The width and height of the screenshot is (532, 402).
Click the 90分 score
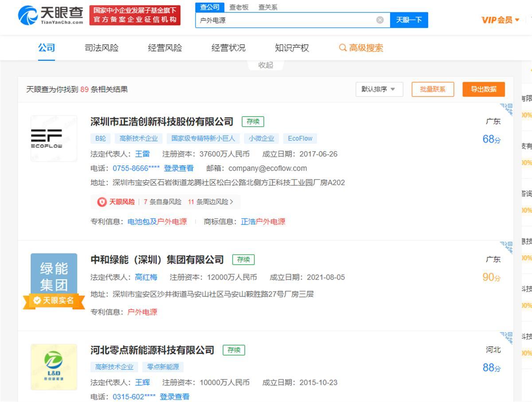pyautogui.click(x=492, y=277)
